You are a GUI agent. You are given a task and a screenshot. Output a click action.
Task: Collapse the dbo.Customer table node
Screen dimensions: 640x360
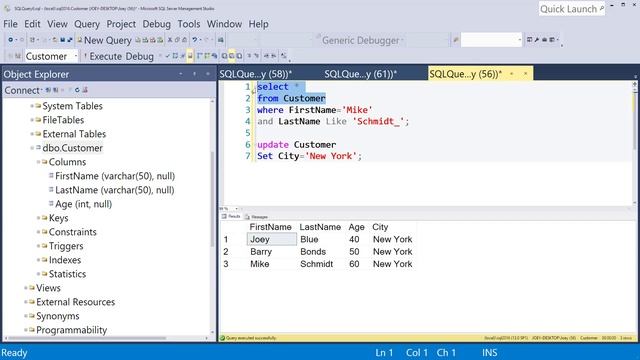(x=32, y=148)
